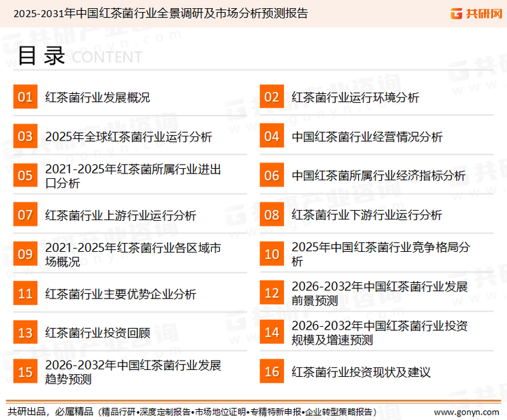Viewport: 507px width, 420px height.
Task: Select the orange 08 number badge
Action: click(x=272, y=215)
